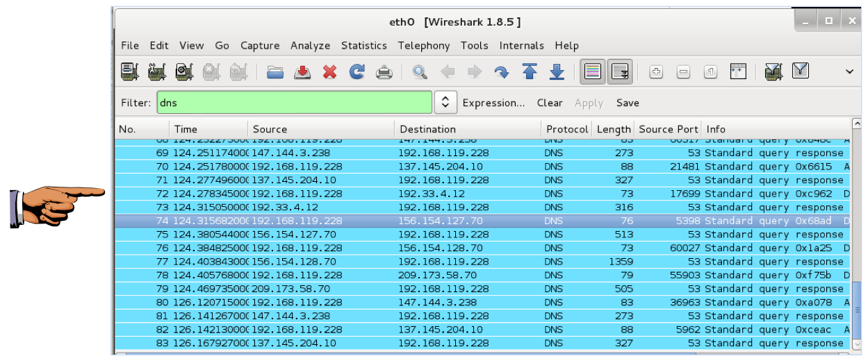
Task: Save the capture file icon
Action: coord(303,71)
